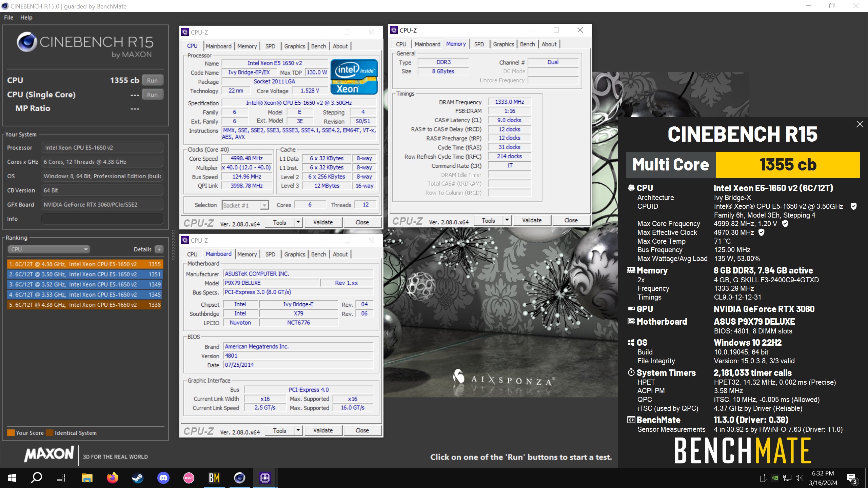Screen dimensions: 868x488
Task: Open Task View on taskbar
Action: point(61,478)
